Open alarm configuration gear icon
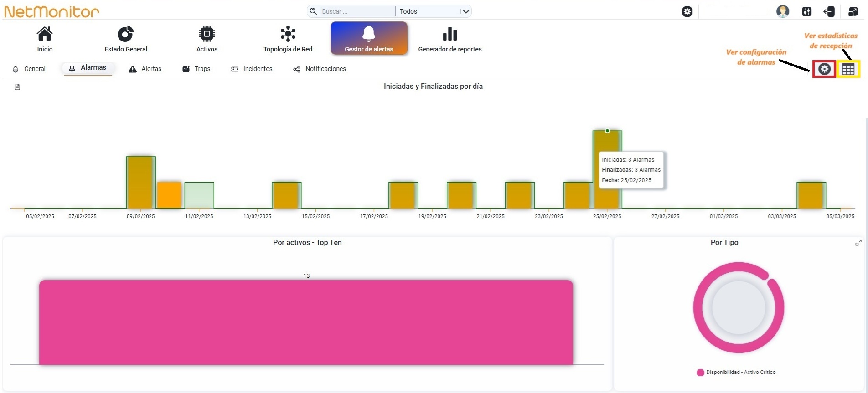Image resolution: width=868 pixels, height=393 pixels. (824, 69)
